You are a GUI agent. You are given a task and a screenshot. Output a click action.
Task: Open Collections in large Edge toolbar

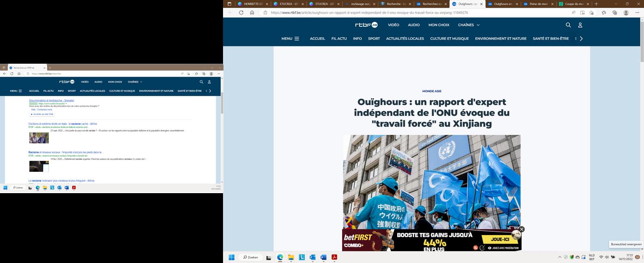coord(615,13)
